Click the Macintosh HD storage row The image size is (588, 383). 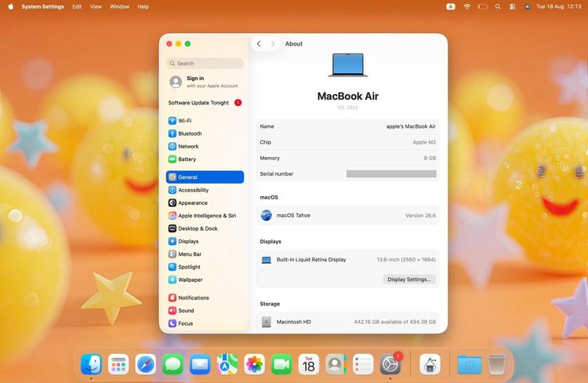[347, 322]
